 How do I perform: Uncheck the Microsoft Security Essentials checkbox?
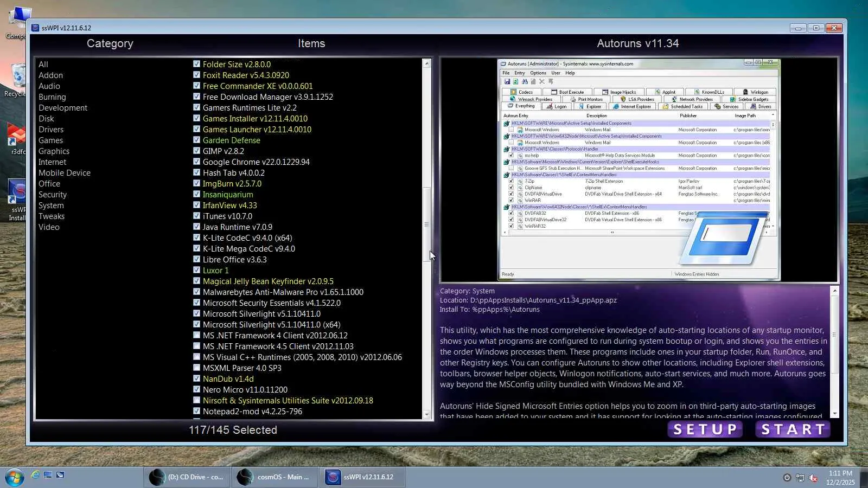pos(197,303)
